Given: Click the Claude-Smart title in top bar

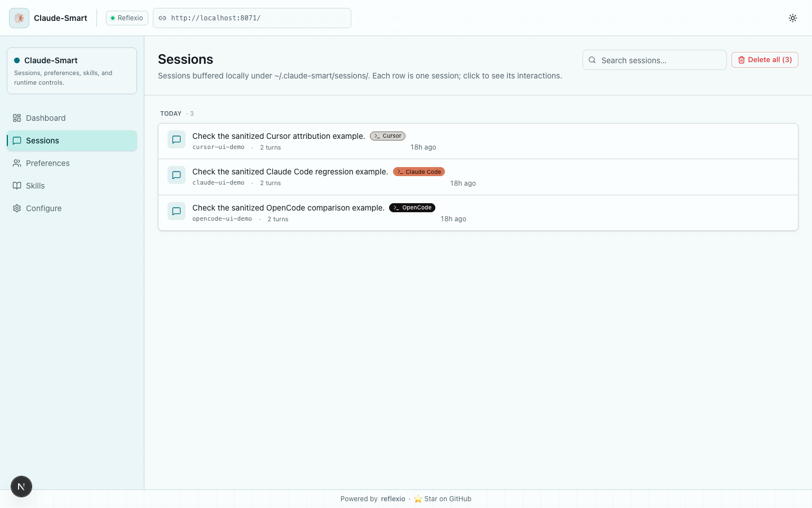Looking at the screenshot, I should pyautogui.click(x=60, y=18).
